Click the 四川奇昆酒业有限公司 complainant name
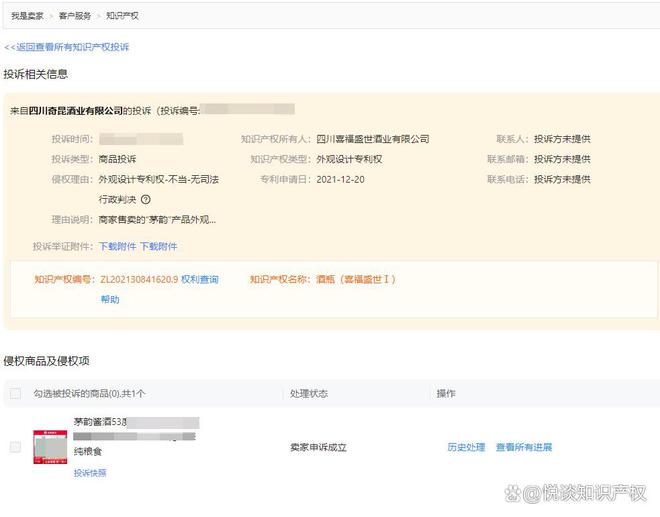The width and height of the screenshot is (660, 517). [76, 111]
